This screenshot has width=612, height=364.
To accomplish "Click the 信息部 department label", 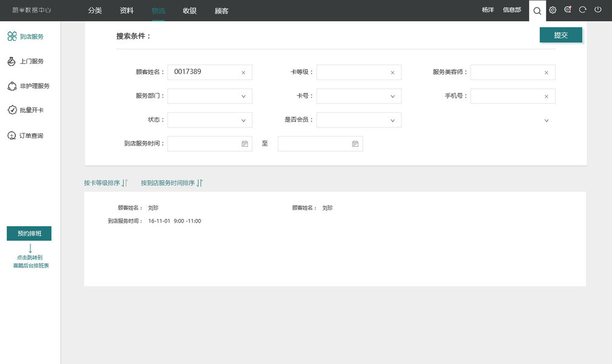I will 512,10.
